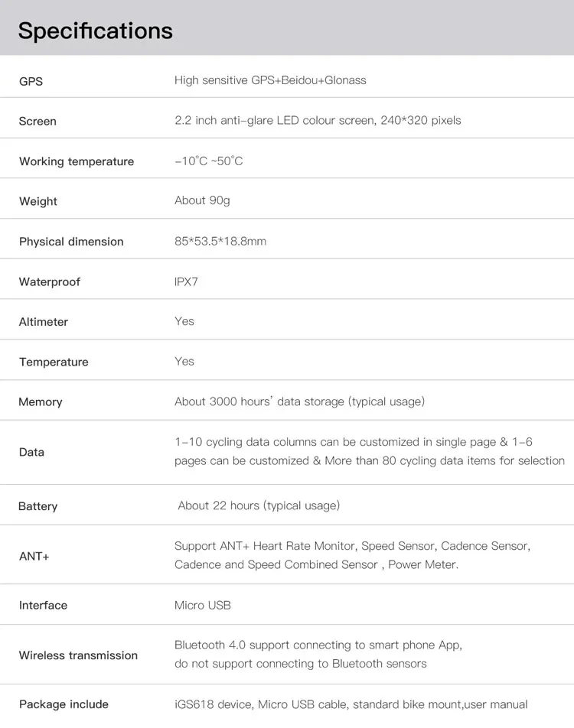Select the Screen row label
This screenshot has height=728, width=574.
(38, 121)
